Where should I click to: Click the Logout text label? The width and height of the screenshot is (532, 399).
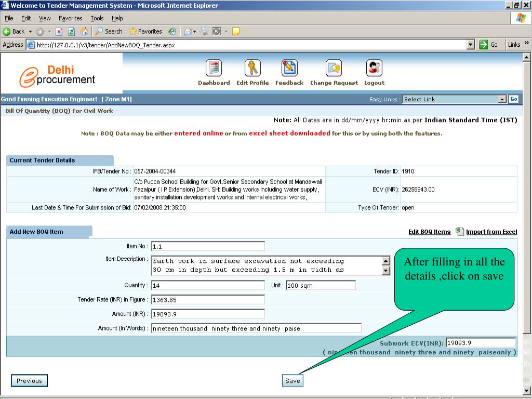point(374,83)
